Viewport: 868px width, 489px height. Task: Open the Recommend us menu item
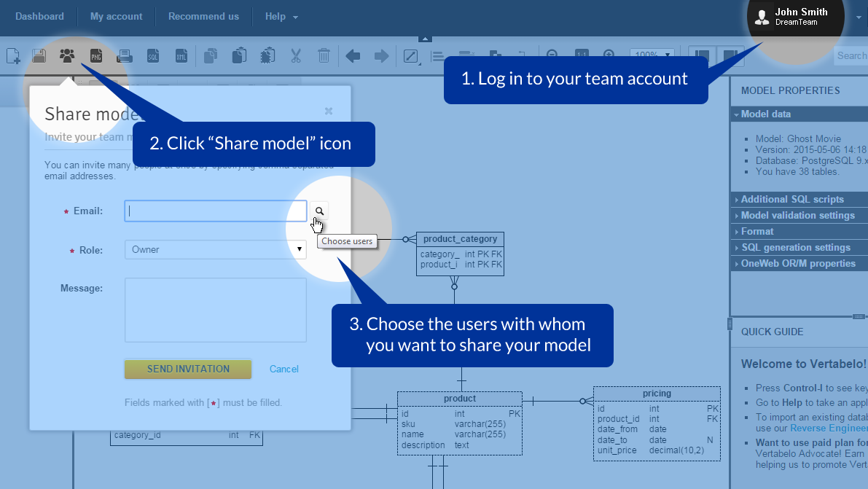(204, 17)
